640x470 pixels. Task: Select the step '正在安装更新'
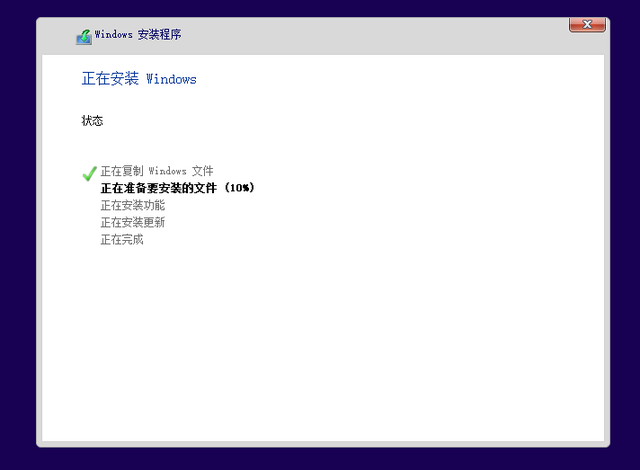click(133, 222)
